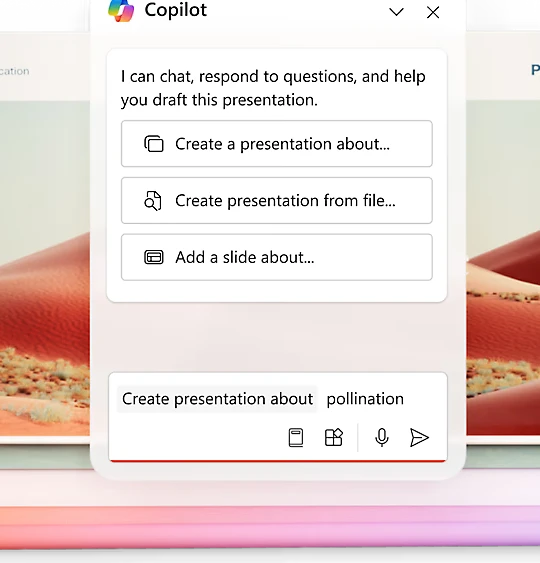The height and width of the screenshot is (563, 540).
Task: Place the cursor after the word "pollination"
Action: point(405,399)
